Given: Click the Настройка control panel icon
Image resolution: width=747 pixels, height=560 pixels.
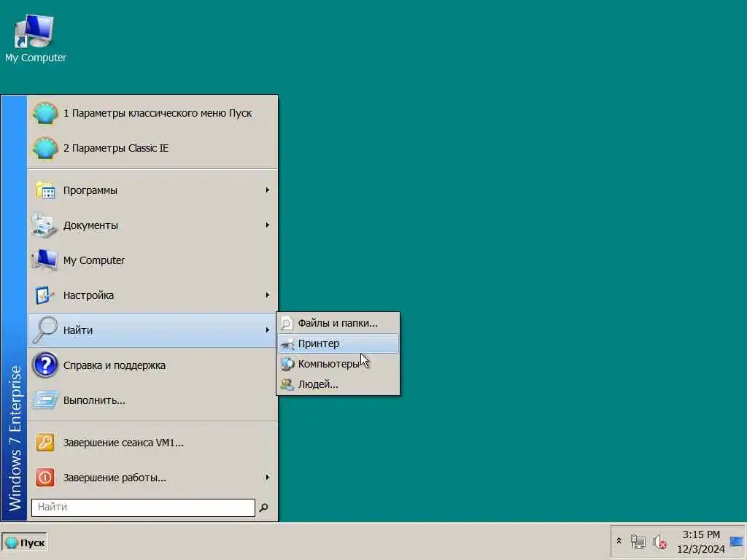Looking at the screenshot, I should pyautogui.click(x=45, y=295).
